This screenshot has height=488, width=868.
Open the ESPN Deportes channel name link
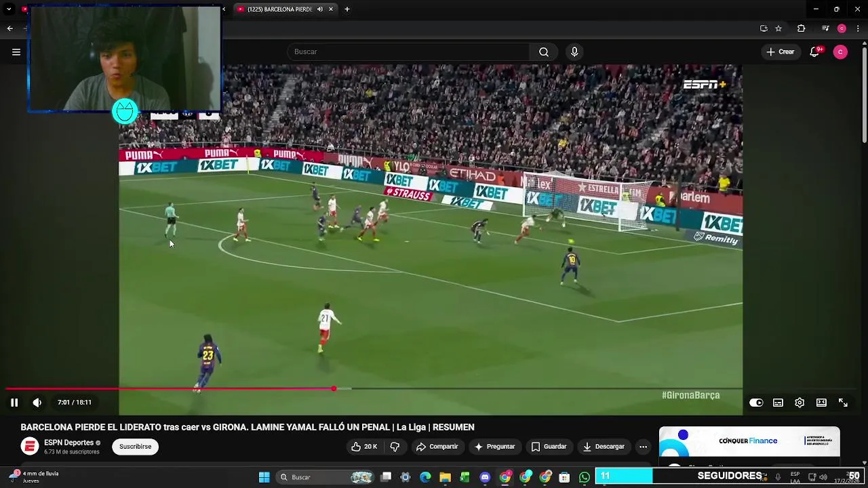(68, 443)
